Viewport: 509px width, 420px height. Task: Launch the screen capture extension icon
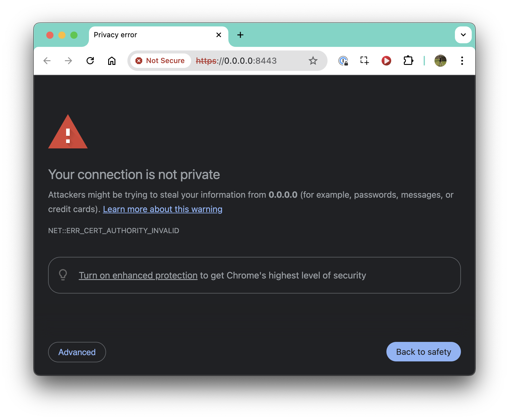coord(364,61)
